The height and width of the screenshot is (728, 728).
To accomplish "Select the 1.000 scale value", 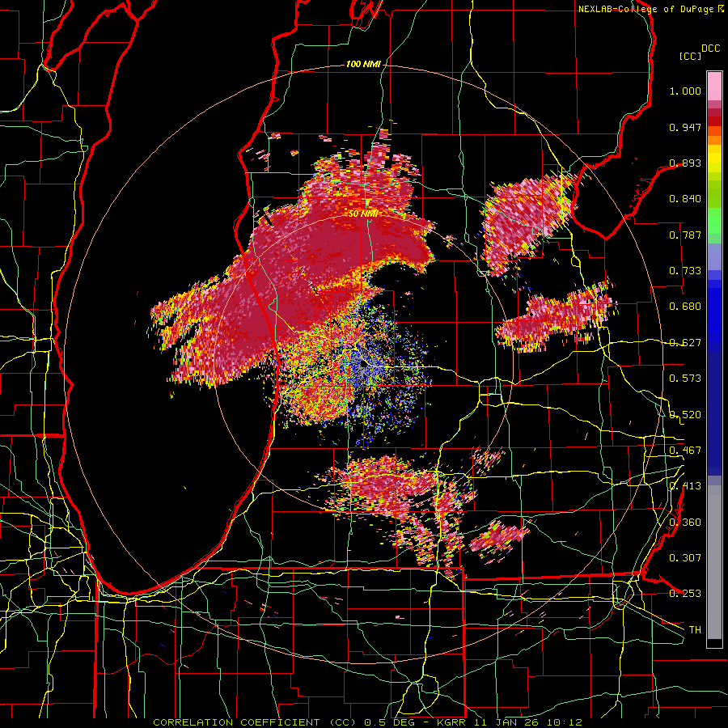I will point(685,91).
